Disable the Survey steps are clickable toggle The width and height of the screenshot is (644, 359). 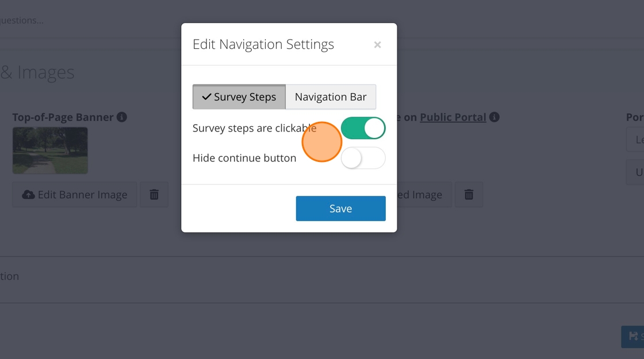point(363,128)
